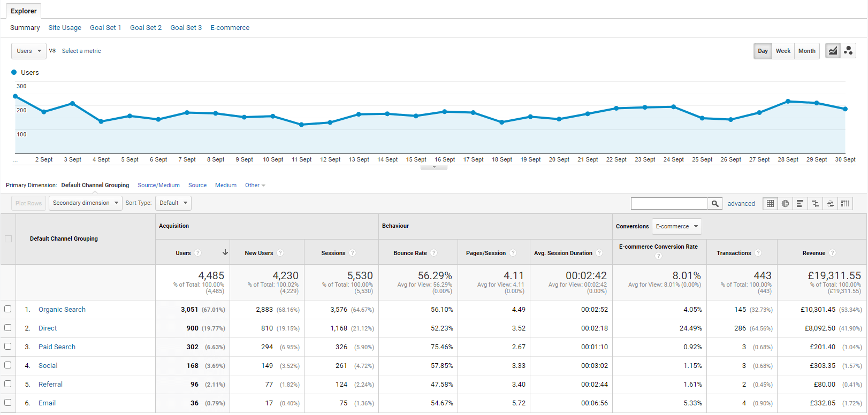Viewport: 868px width, 415px height.
Task: Open the advanced filter link
Action: coord(741,204)
